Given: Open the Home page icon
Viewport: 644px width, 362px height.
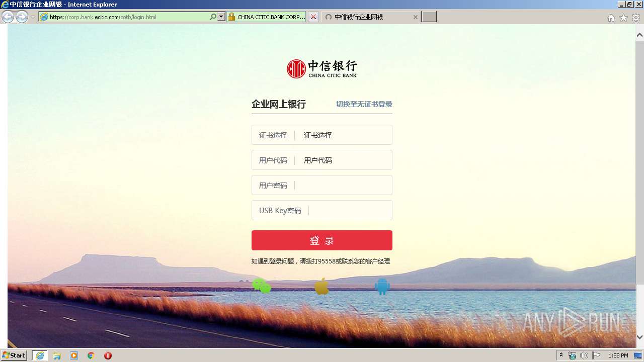Looking at the screenshot, I should (611, 18).
